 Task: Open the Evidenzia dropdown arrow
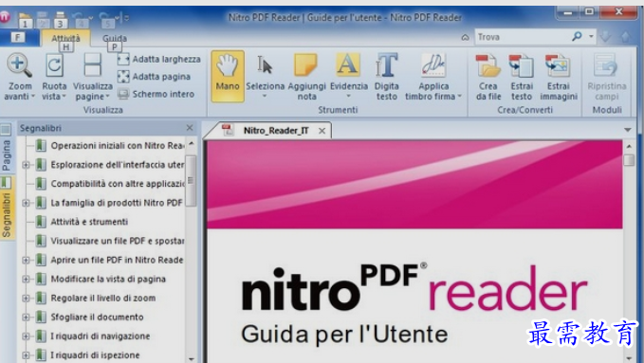(x=348, y=96)
